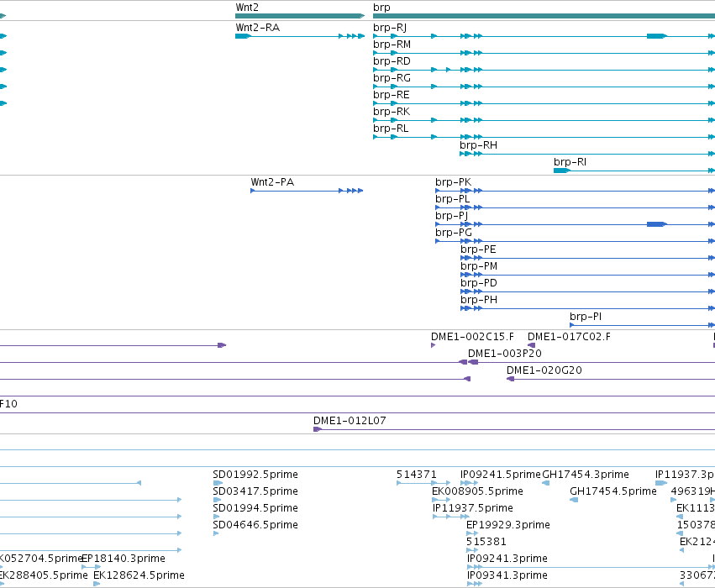
Task: Select EST SD01994.5prime label
Action: pos(255,508)
